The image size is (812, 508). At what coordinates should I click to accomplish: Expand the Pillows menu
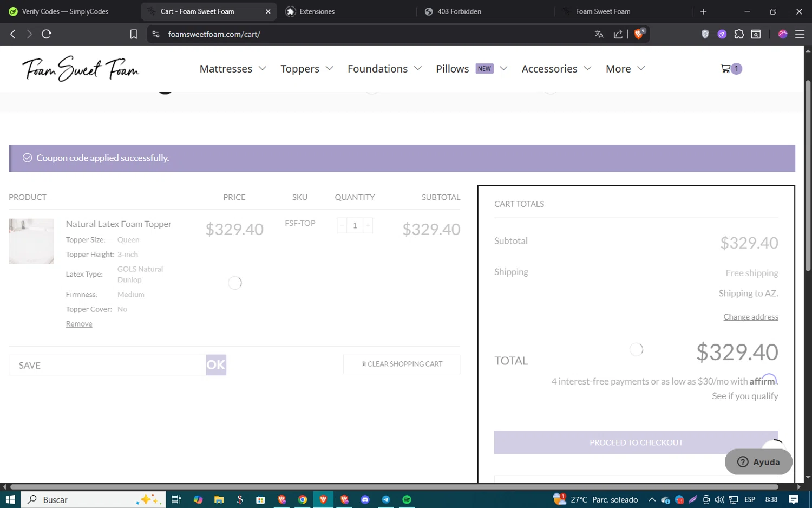472,69
